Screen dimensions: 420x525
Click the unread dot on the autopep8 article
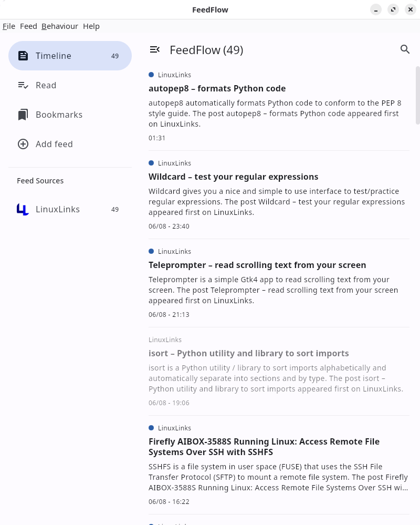coord(151,75)
